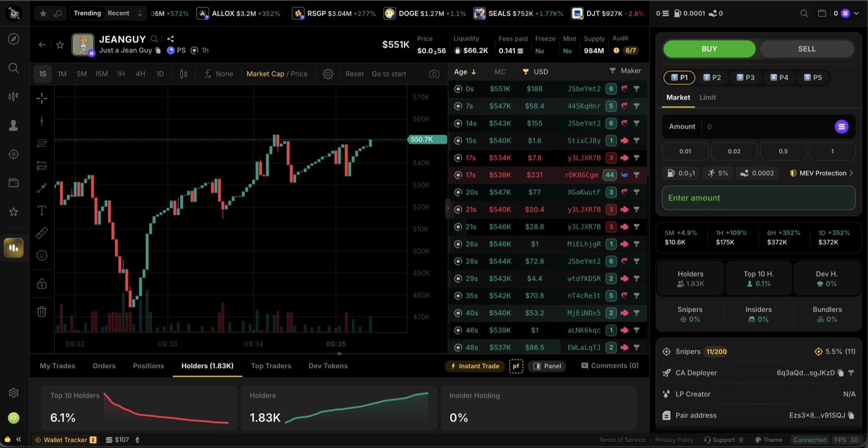Viewport: 868px width, 448px height.
Task: Open the account dropdown chevron at top right
Action: (x=857, y=14)
